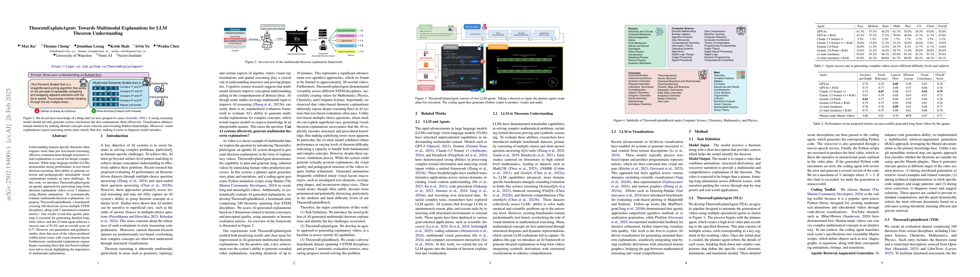The image size is (980, 277).
Task: Click the 'Planner Agent' label in Figure 3
Action: [472, 27]
